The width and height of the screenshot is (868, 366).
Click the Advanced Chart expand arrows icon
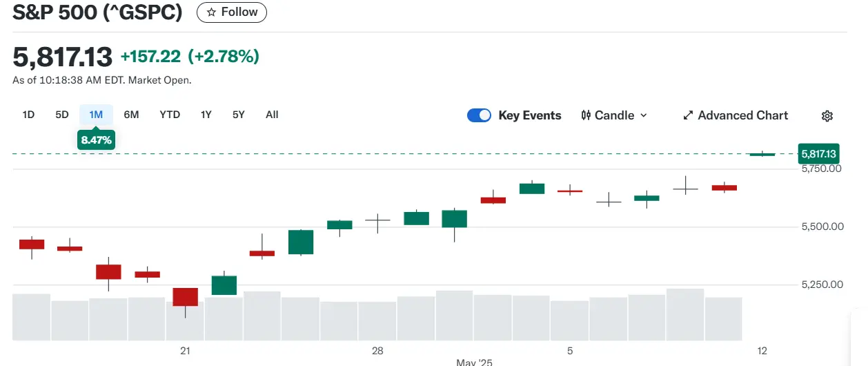tap(688, 116)
